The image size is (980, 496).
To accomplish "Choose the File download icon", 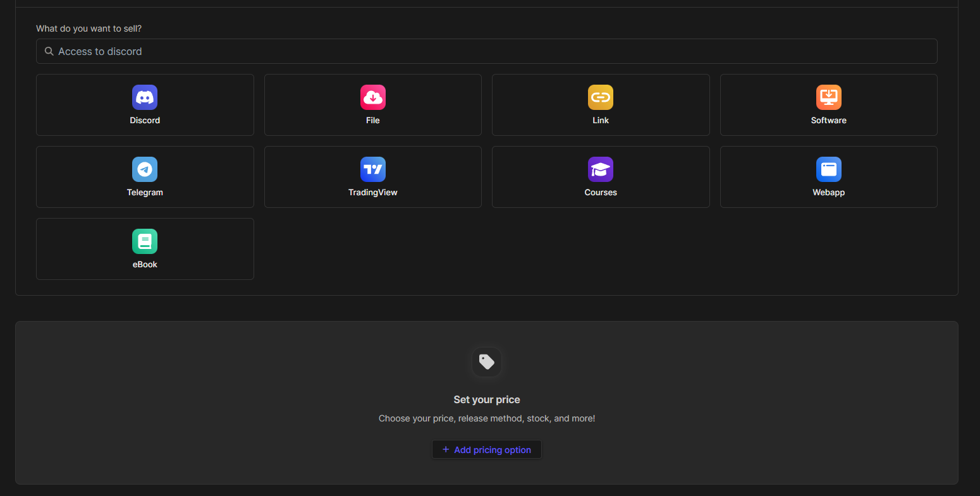I will 373,97.
